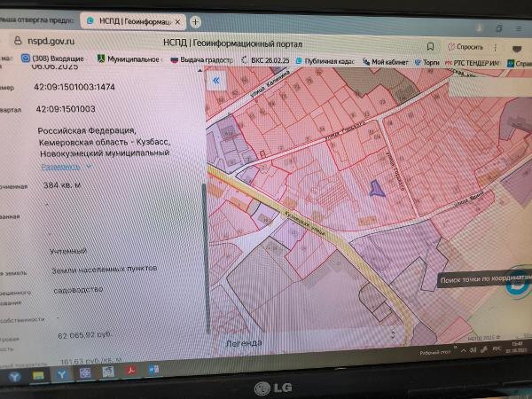532x399 pixels.
Task: Open the picture viewer taskbar icon
Action: click(108, 372)
